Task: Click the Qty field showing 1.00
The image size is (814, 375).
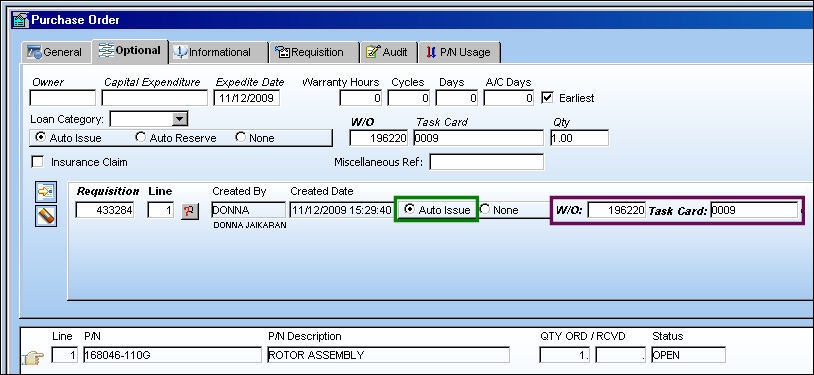Action: coord(579,138)
